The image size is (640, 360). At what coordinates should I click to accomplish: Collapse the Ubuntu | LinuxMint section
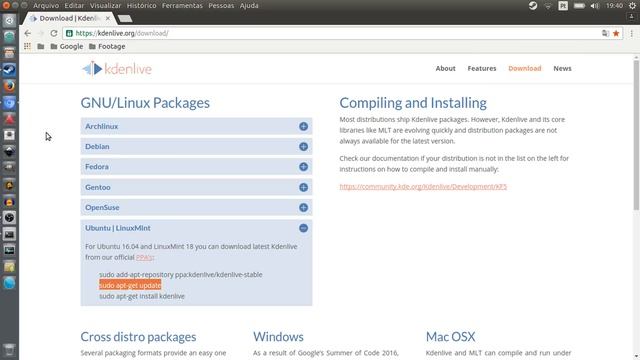click(196, 228)
